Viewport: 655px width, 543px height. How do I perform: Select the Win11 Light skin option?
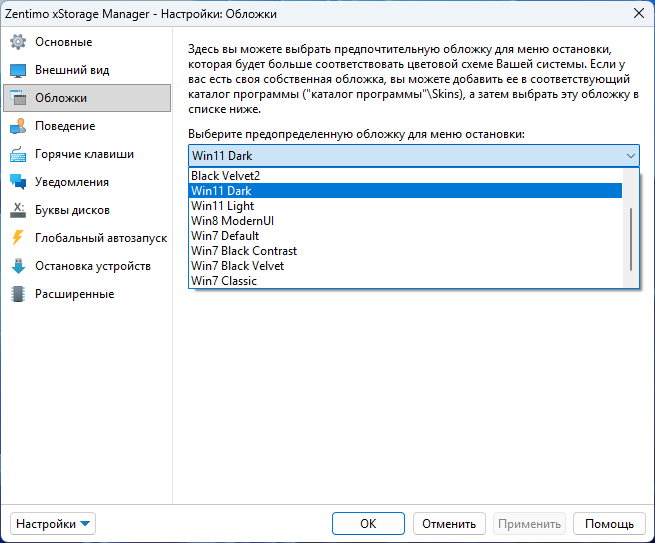222,206
